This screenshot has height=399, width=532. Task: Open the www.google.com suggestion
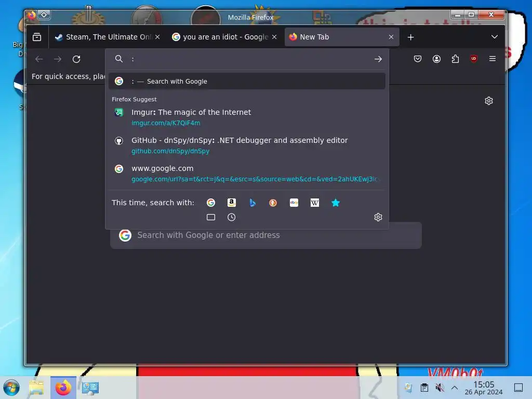click(247, 174)
